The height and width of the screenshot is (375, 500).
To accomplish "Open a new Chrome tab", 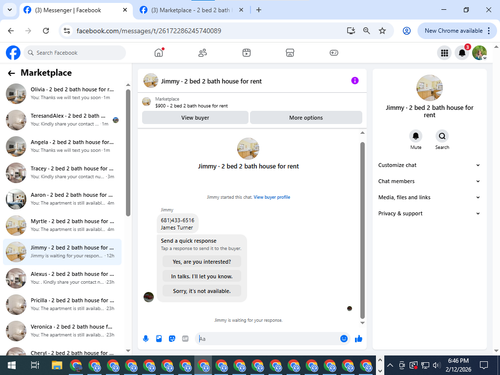I will (259, 10).
